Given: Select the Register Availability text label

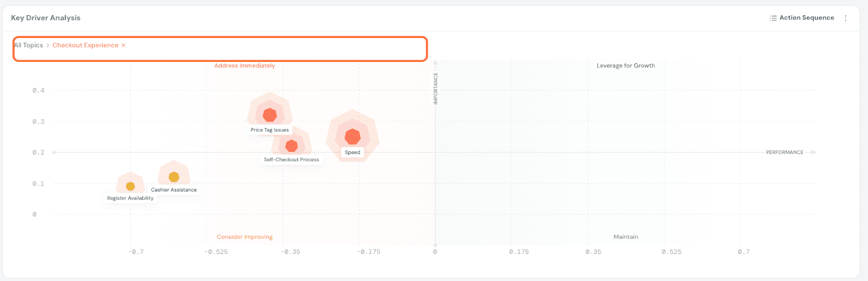Looking at the screenshot, I should coord(130,199).
